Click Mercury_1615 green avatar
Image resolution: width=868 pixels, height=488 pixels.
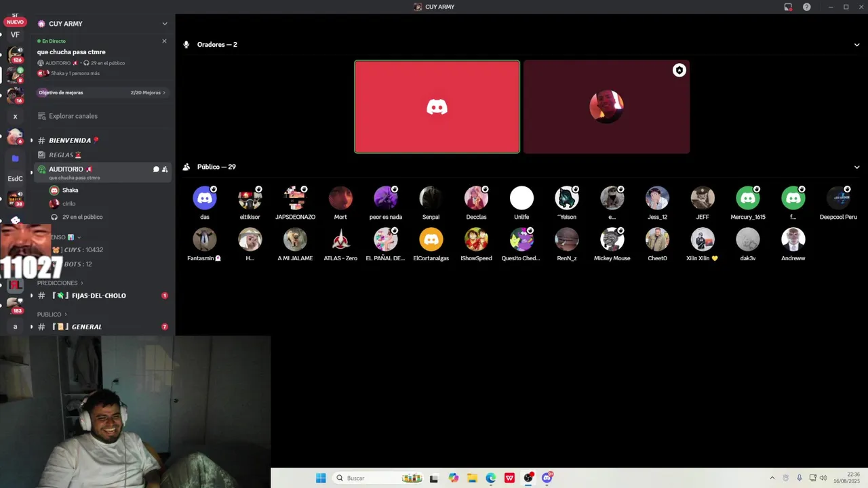[748, 198]
